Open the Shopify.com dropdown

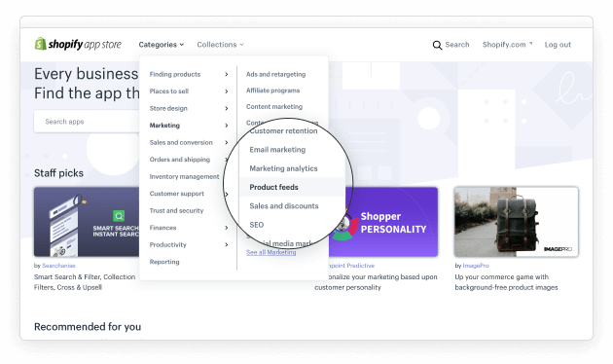pyautogui.click(x=507, y=45)
